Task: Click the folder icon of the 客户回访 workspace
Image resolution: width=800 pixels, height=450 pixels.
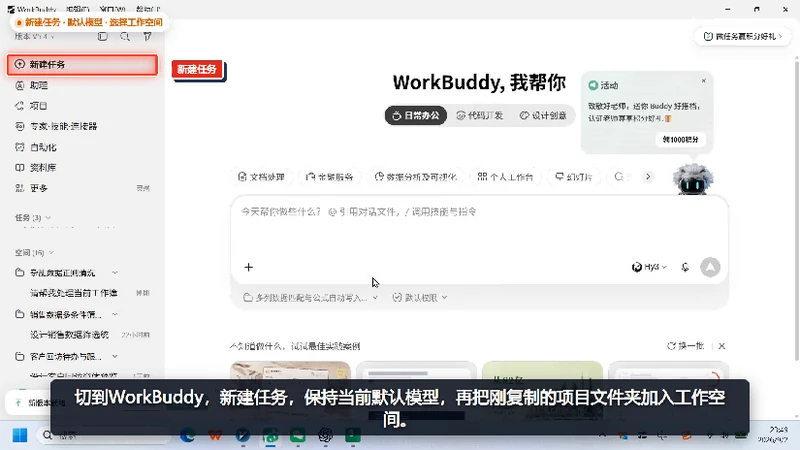Action: pos(19,356)
